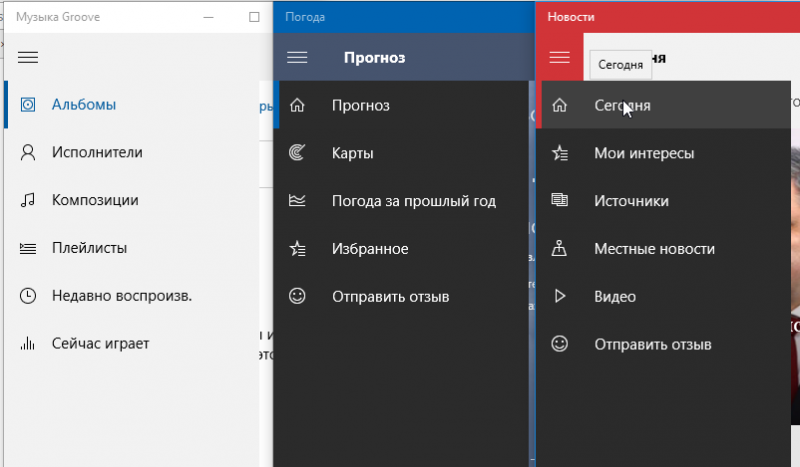Click the Плейлисты list icon
800x467 pixels.
pyautogui.click(x=28, y=248)
